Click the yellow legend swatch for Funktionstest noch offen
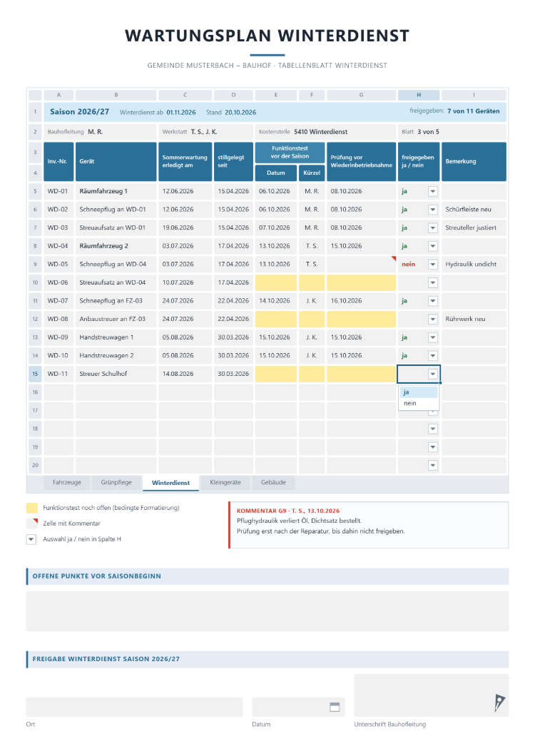535x756 pixels. [32, 508]
